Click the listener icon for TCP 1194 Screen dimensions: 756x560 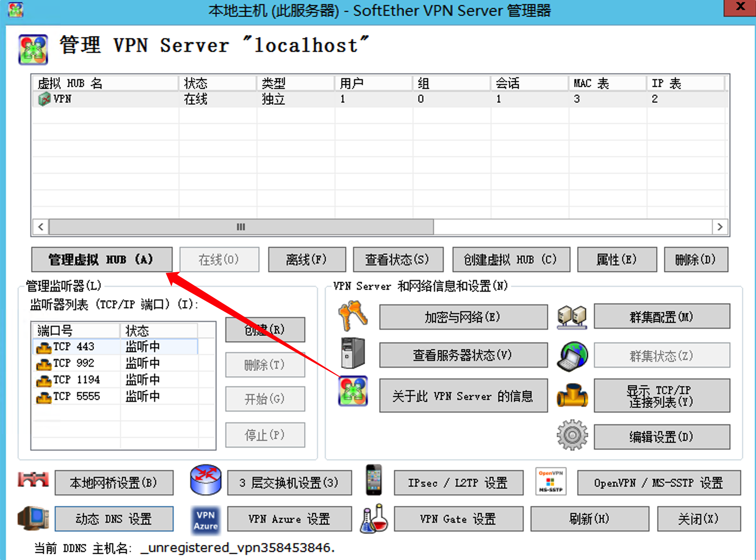[44, 380]
